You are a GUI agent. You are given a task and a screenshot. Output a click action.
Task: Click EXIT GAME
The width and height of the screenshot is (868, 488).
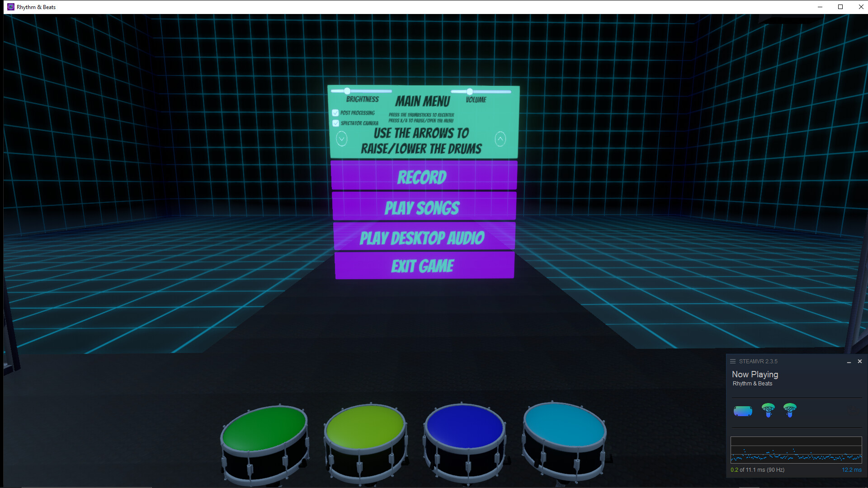coord(423,266)
